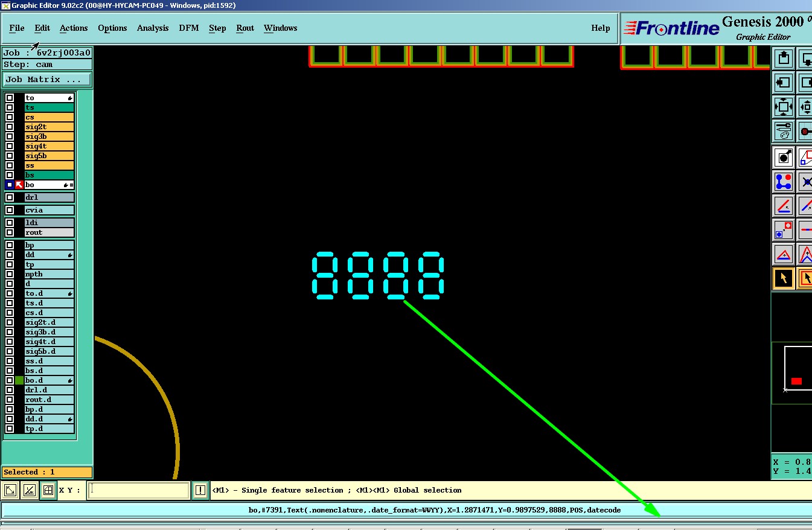
Task: Select the bp layer name
Action: [x=50, y=245]
